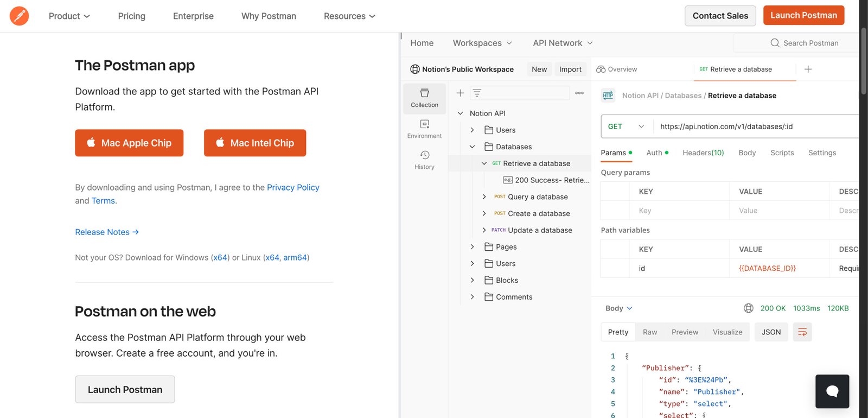
Task: Collapse the Databases folder
Action: point(473,147)
